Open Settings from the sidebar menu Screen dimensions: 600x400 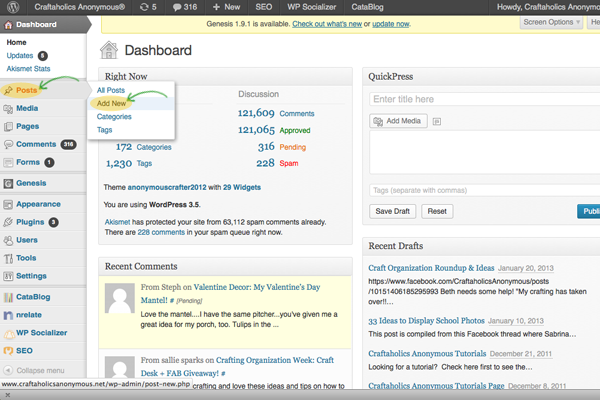(x=30, y=276)
